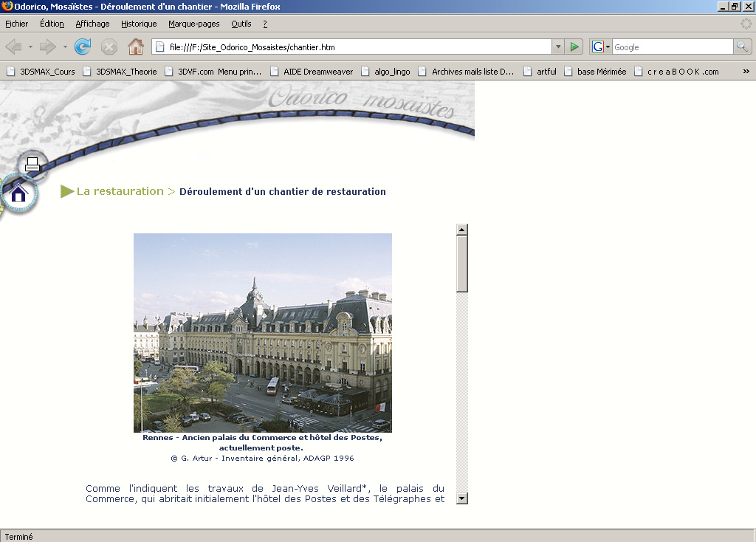Expand the address bar URL dropdown
Viewport: 756px width, 542px height.
click(558, 47)
